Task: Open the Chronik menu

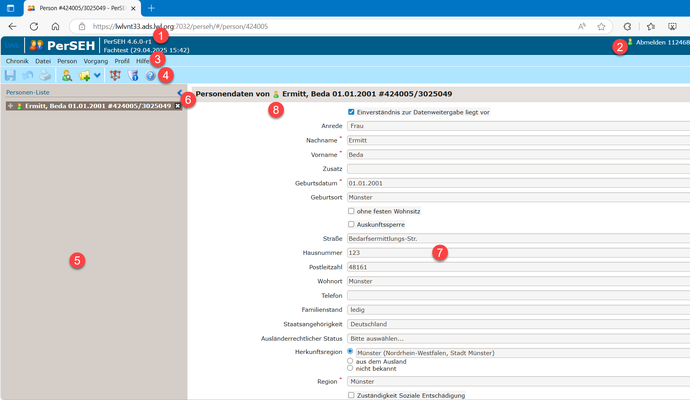Action: [17, 61]
